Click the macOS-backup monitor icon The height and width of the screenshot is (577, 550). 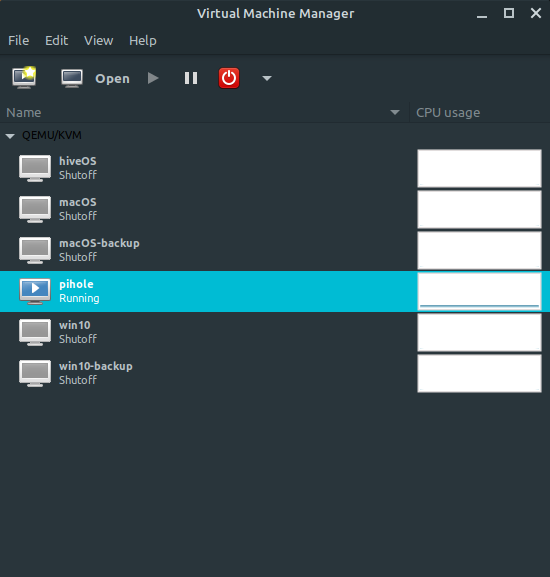[35, 250]
